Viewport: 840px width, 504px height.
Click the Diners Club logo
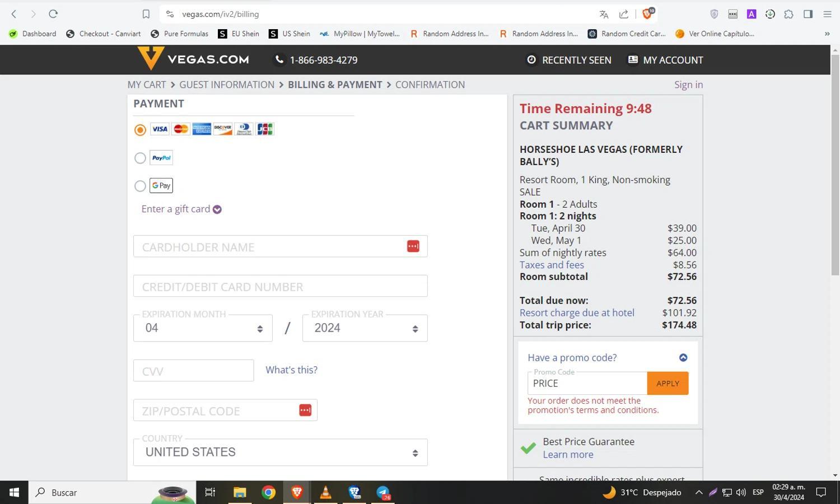[x=244, y=129]
